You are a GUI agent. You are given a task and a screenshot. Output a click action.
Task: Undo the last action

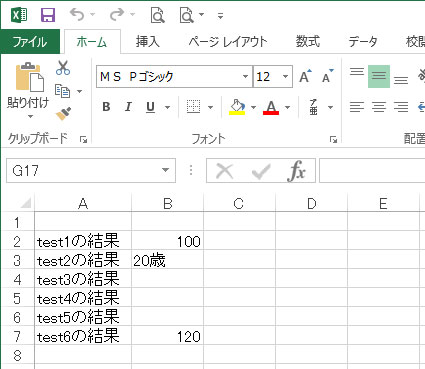click(77, 15)
